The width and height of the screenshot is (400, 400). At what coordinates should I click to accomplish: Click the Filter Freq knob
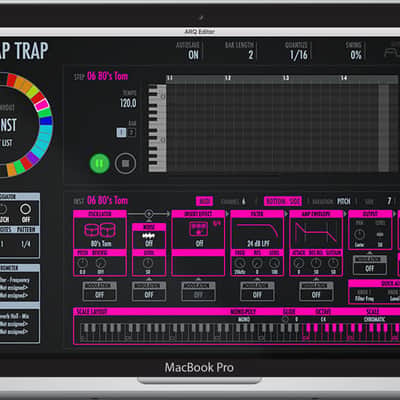240,264
